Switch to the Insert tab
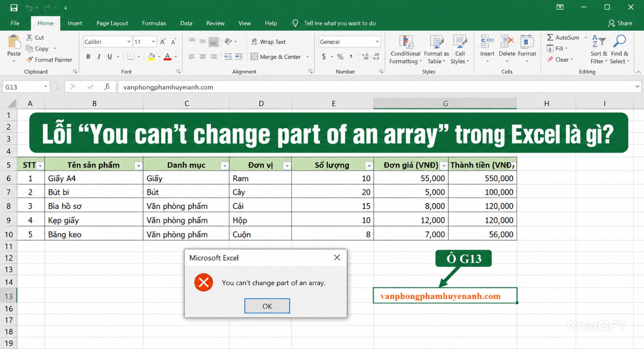This screenshot has width=644, height=349. click(x=75, y=23)
